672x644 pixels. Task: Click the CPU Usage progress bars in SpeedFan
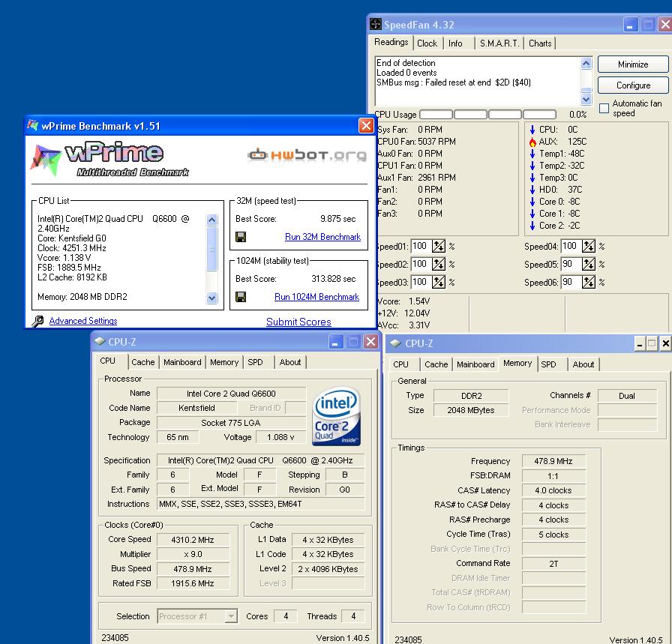click(487, 115)
